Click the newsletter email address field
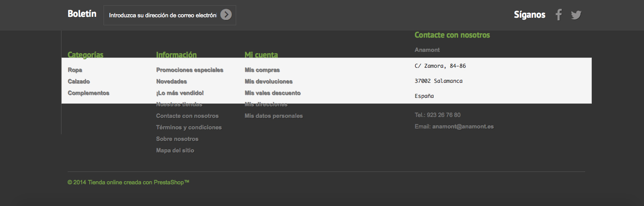Screen dimensions: 644x206 (x=163, y=15)
